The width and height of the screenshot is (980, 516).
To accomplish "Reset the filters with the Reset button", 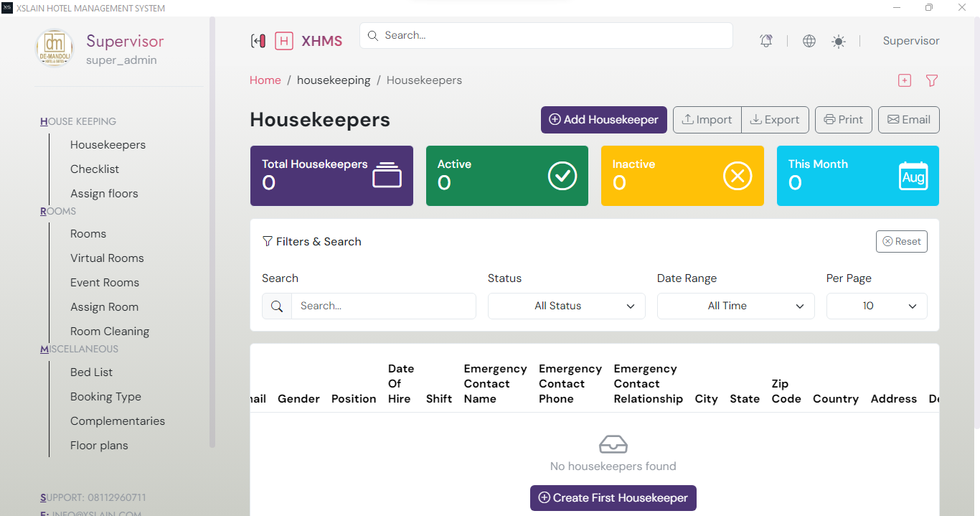I will (x=901, y=241).
